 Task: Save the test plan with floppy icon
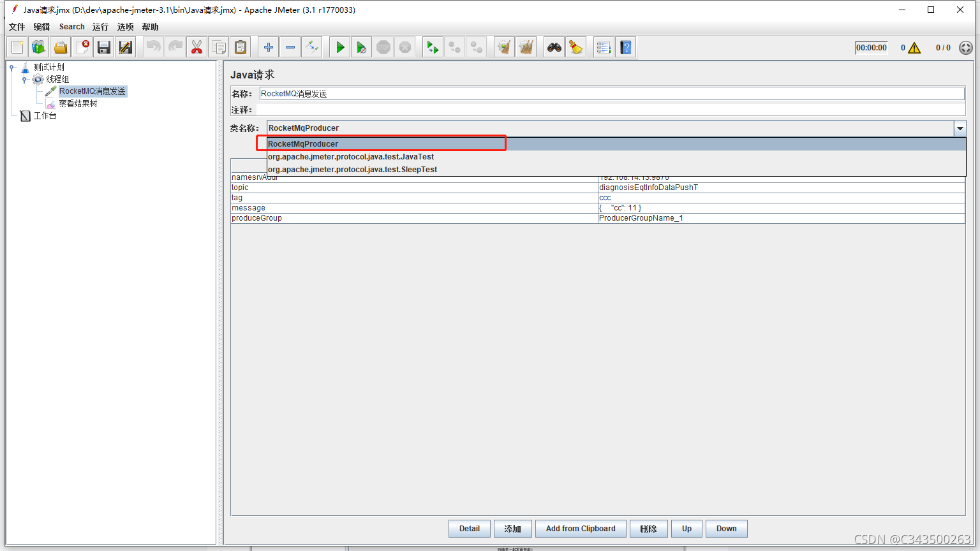coord(104,47)
